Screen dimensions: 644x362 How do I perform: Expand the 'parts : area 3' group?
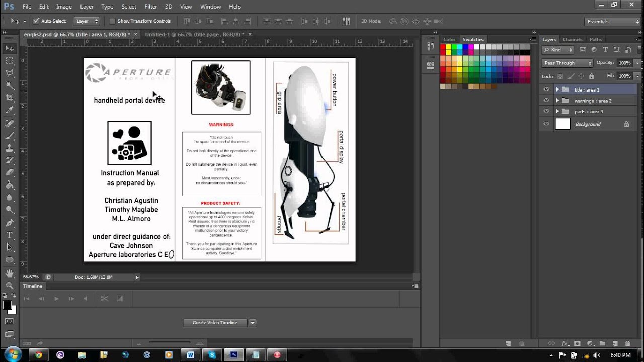(557, 112)
